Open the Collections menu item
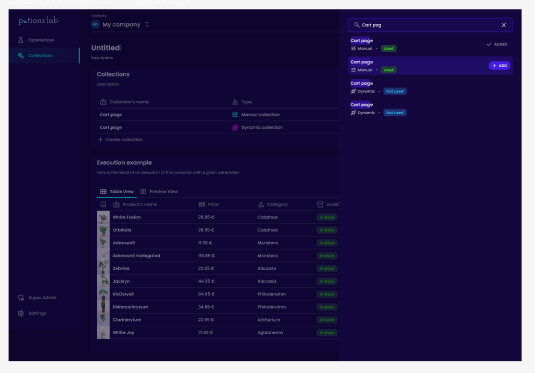Image resolution: width=535 pixels, height=373 pixels. point(45,55)
